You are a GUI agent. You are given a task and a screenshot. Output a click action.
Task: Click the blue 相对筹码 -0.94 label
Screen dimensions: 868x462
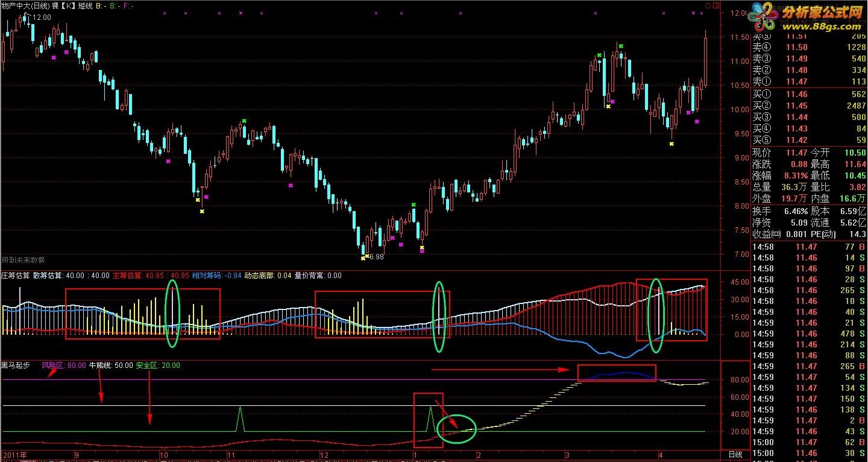pos(216,276)
